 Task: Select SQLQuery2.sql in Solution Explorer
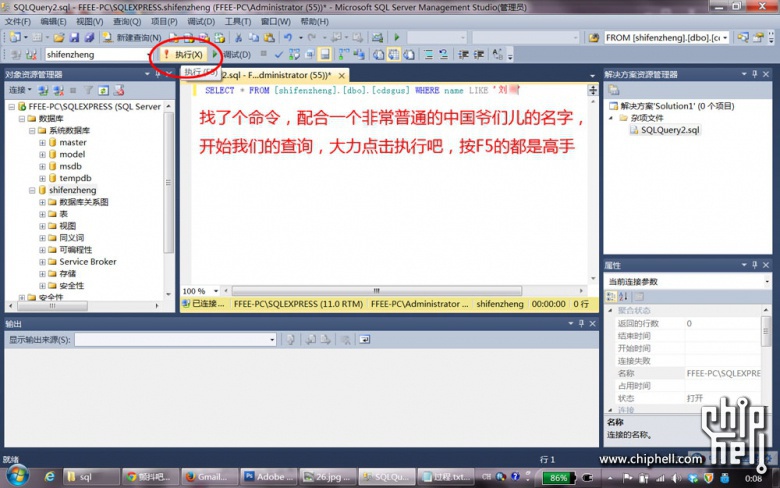(x=670, y=130)
